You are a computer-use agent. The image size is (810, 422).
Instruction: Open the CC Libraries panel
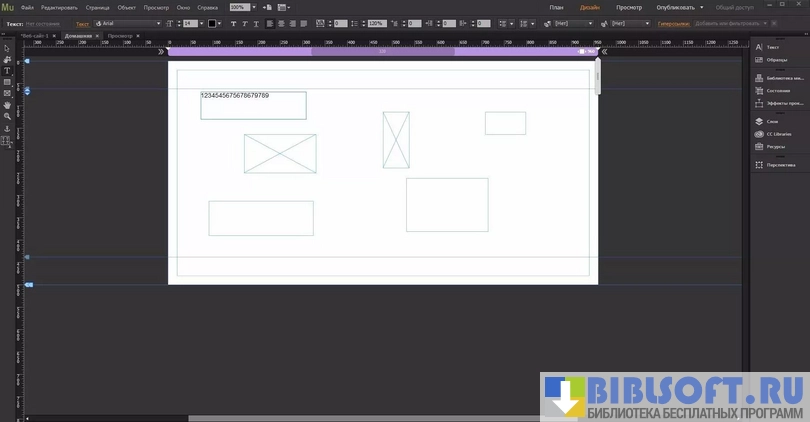coord(778,133)
